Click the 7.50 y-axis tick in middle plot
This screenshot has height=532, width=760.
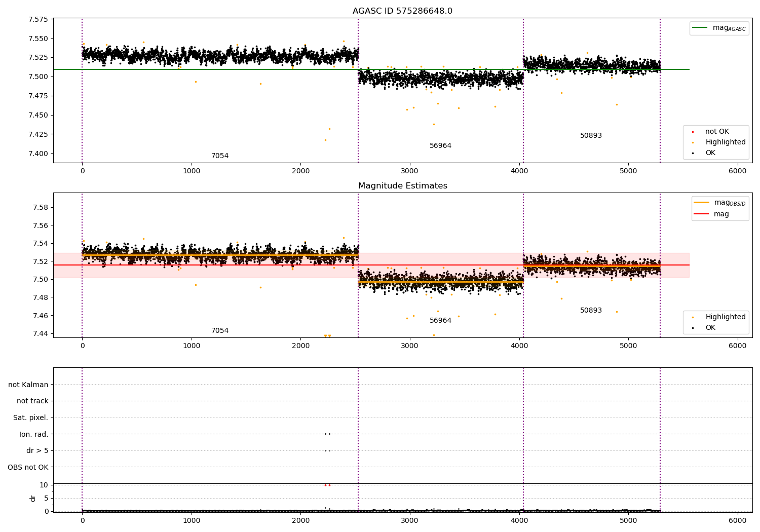click(x=40, y=280)
